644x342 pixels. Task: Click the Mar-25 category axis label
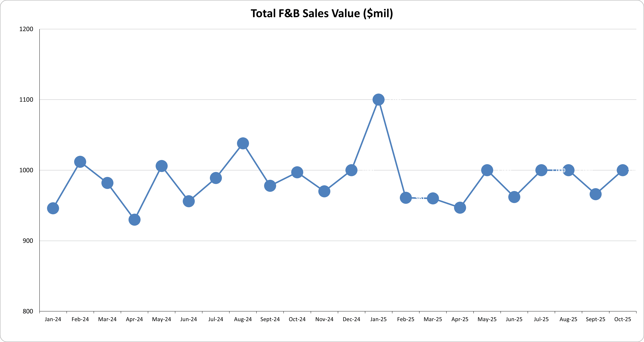click(433, 319)
